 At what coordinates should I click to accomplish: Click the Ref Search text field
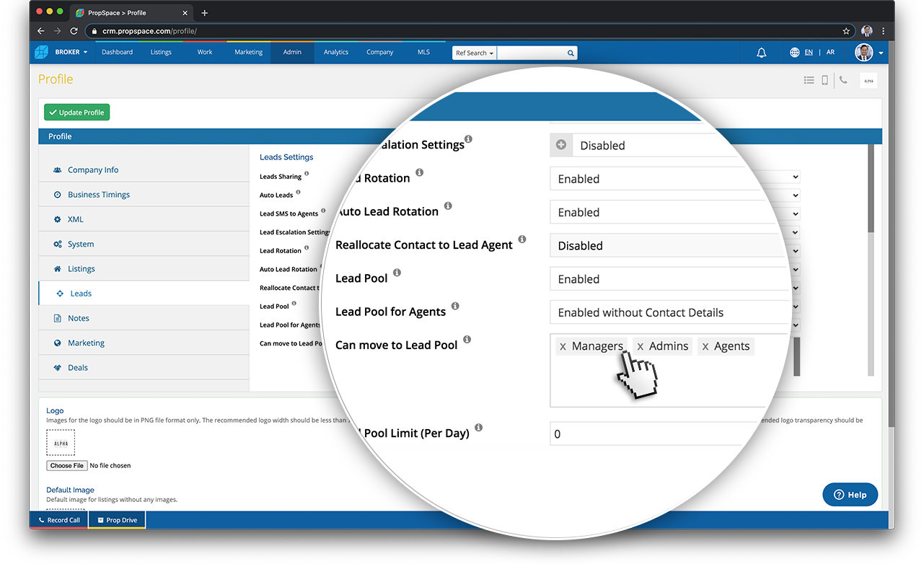pos(531,53)
